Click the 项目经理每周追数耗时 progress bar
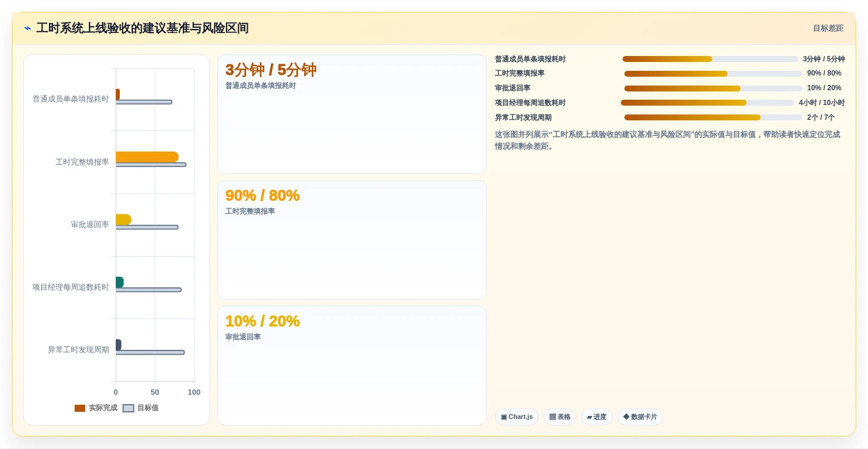Image resolution: width=868 pixels, height=449 pixels. (x=707, y=103)
